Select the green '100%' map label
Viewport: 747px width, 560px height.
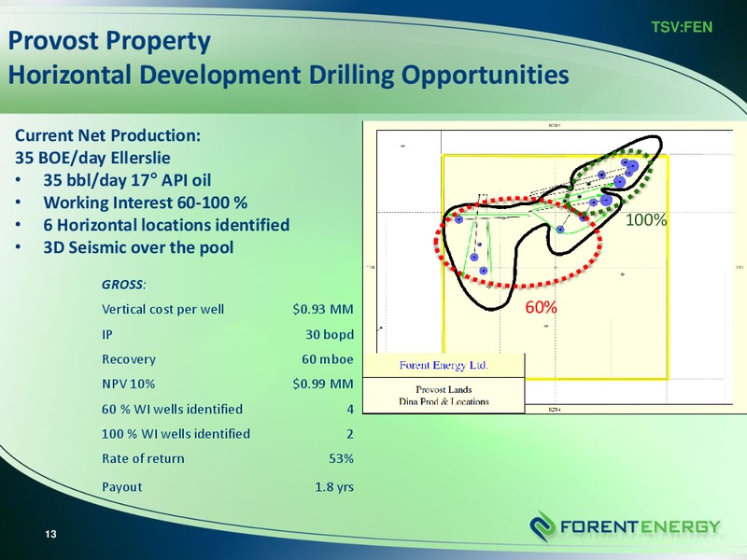(x=646, y=220)
